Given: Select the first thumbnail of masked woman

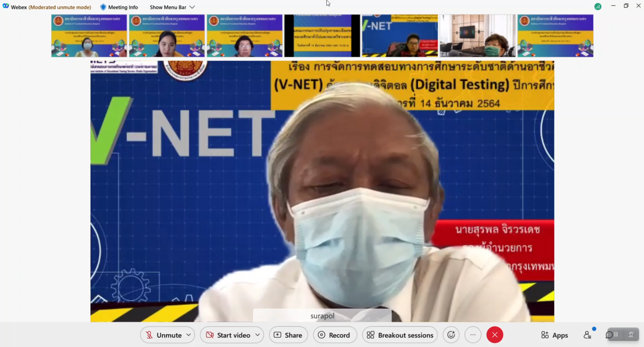Looking at the screenshot, I should pyautogui.click(x=89, y=36).
